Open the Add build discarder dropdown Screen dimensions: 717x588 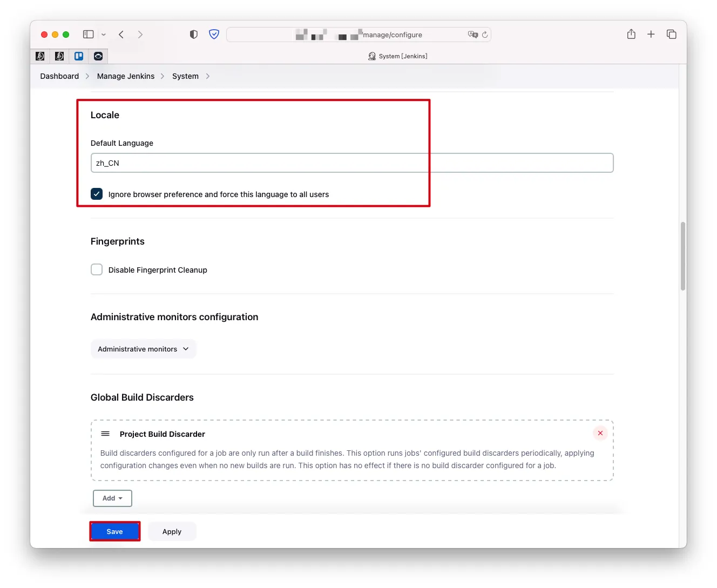112,498
